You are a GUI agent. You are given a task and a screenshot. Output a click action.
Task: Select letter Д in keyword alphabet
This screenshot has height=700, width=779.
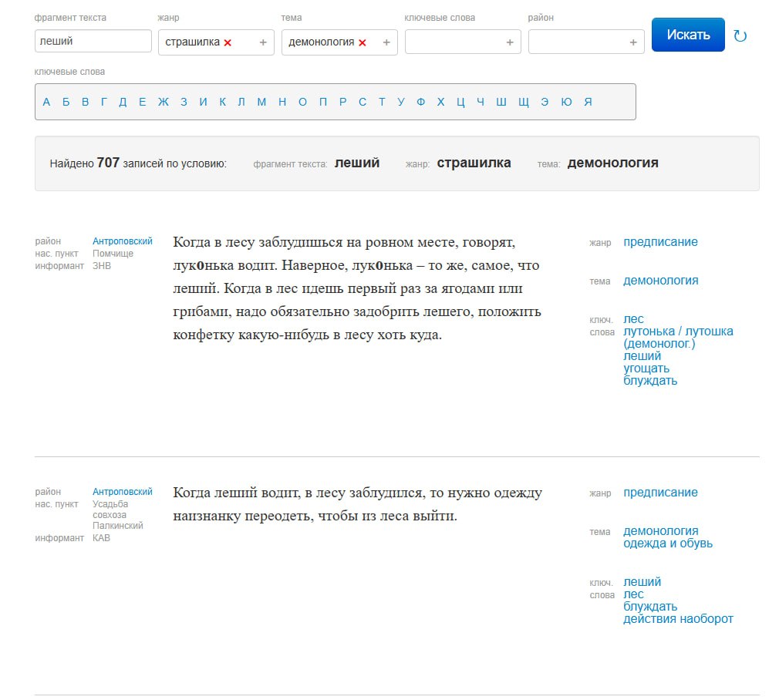point(123,103)
